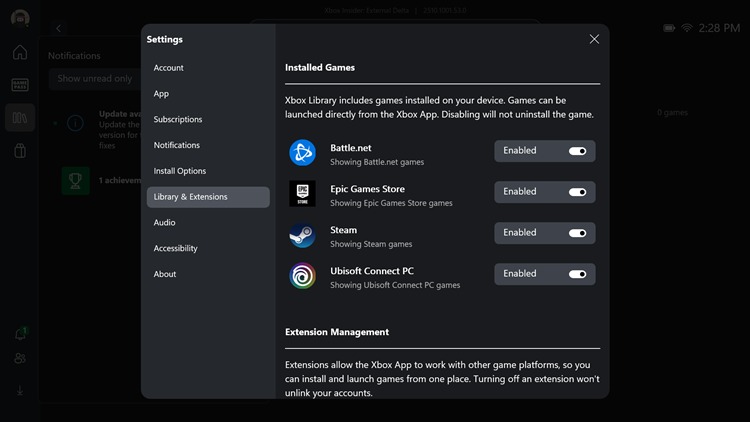Click the Battle.net name label
750x422 pixels.
click(351, 148)
